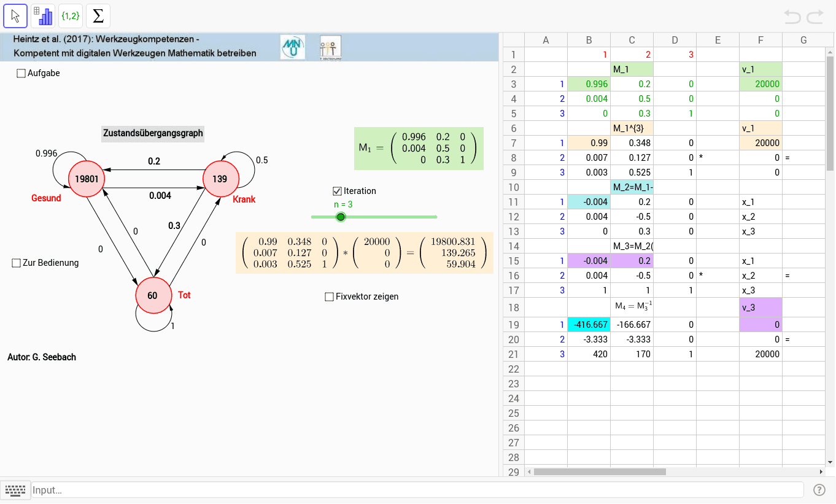The height and width of the screenshot is (504, 836).
Task: Select the M_1 label cell
Action: tap(632, 69)
